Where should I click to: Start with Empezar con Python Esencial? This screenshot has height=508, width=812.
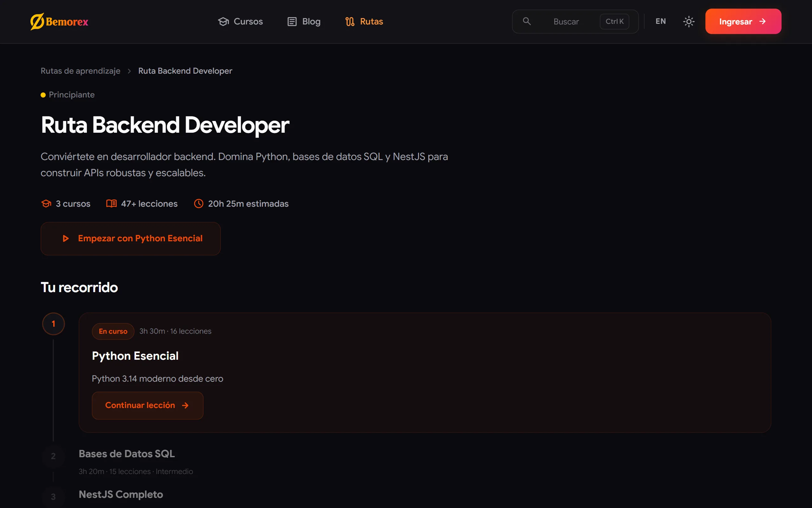131,238
